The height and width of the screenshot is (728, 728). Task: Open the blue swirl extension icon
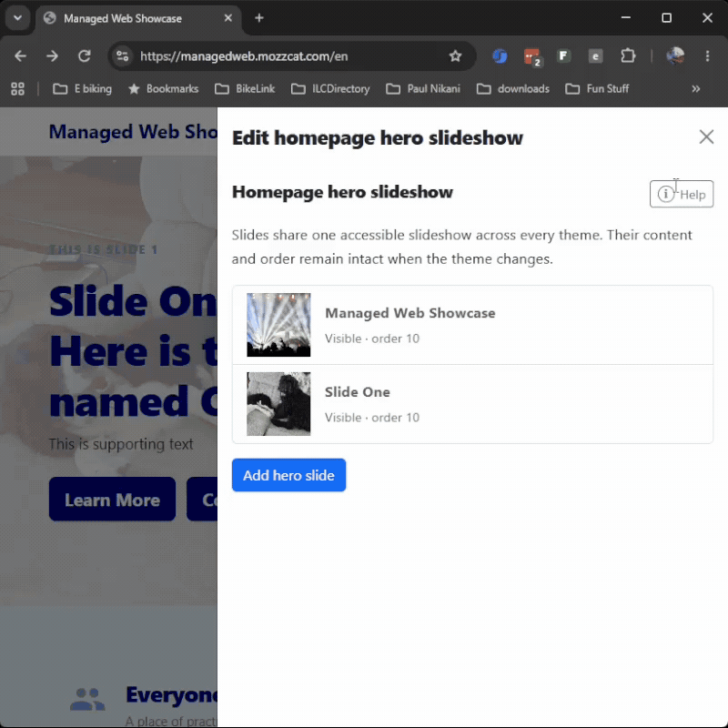tap(500, 56)
